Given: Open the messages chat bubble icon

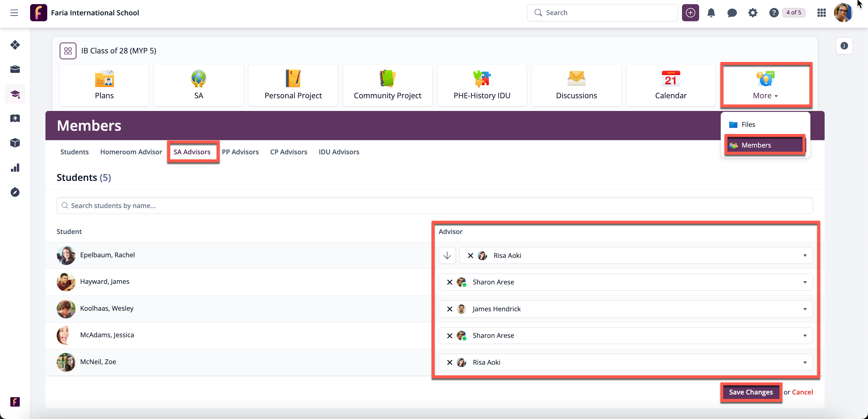Looking at the screenshot, I should coord(732,13).
